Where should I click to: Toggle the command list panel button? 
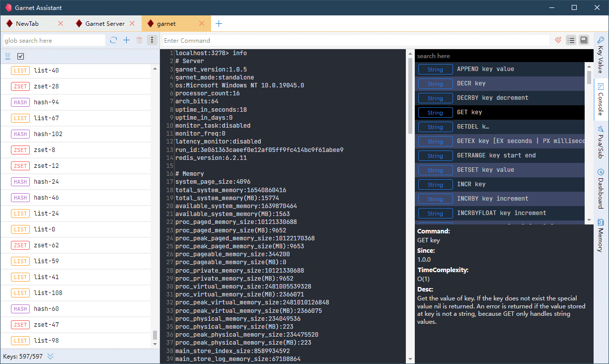coord(571,40)
